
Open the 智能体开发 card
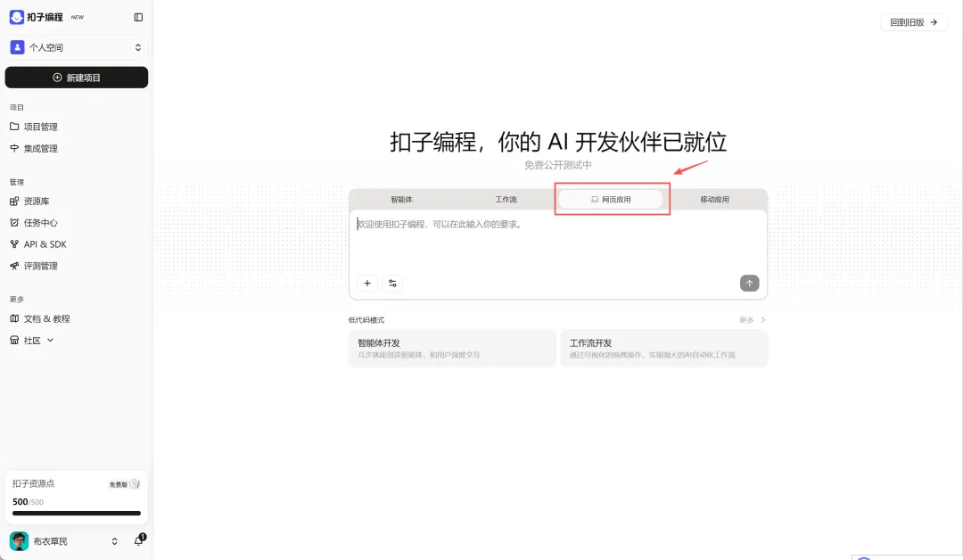[452, 348]
